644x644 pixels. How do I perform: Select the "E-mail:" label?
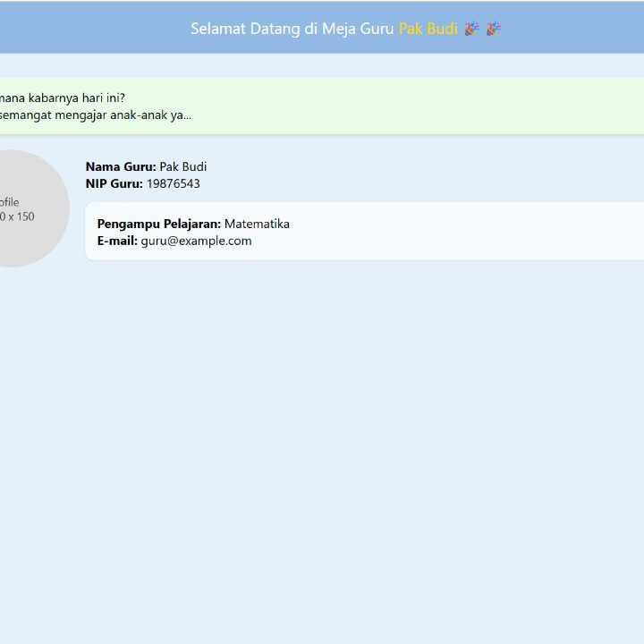[x=117, y=241]
